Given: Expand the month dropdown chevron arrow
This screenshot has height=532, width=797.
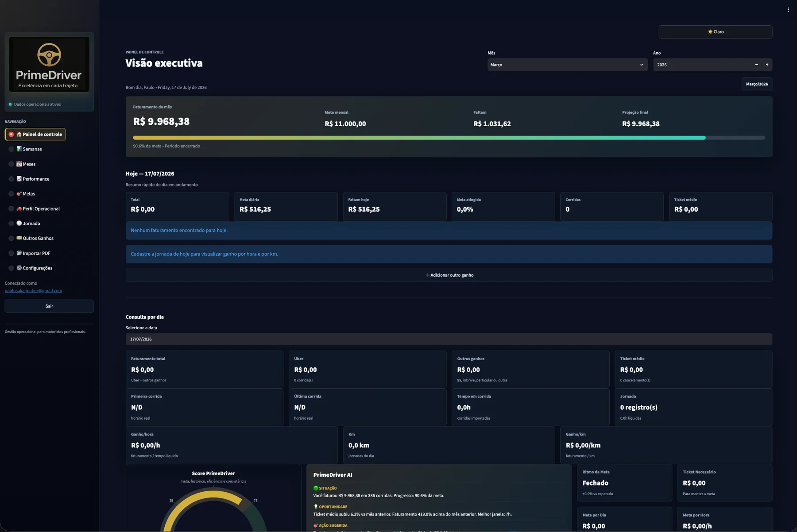Looking at the screenshot, I should click(641, 65).
